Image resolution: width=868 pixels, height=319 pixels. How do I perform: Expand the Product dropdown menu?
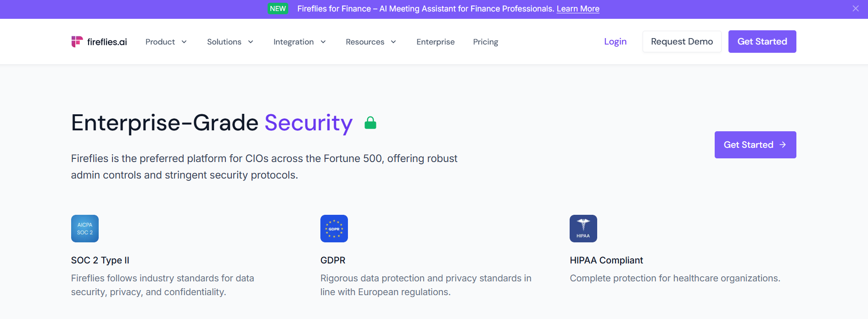166,42
